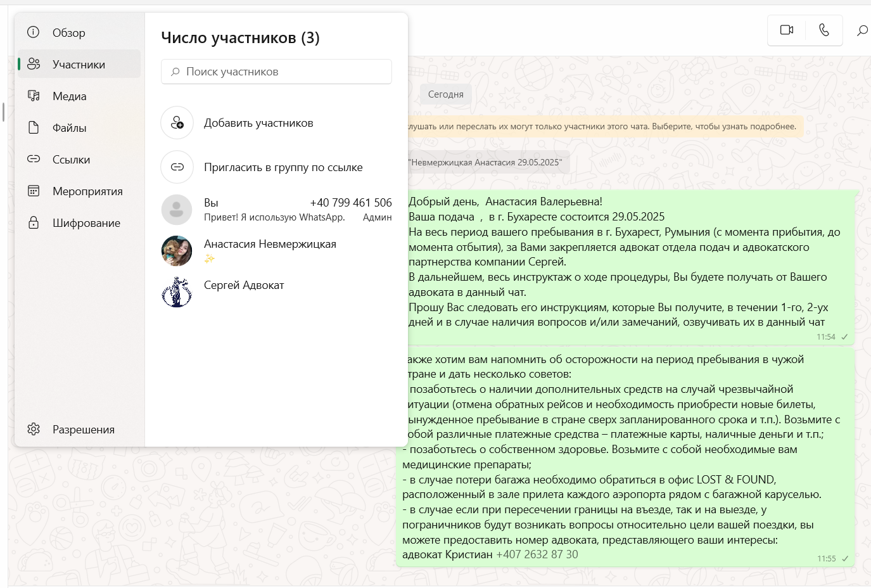Switch to the Медиа section
871x588 pixels.
click(x=79, y=96)
